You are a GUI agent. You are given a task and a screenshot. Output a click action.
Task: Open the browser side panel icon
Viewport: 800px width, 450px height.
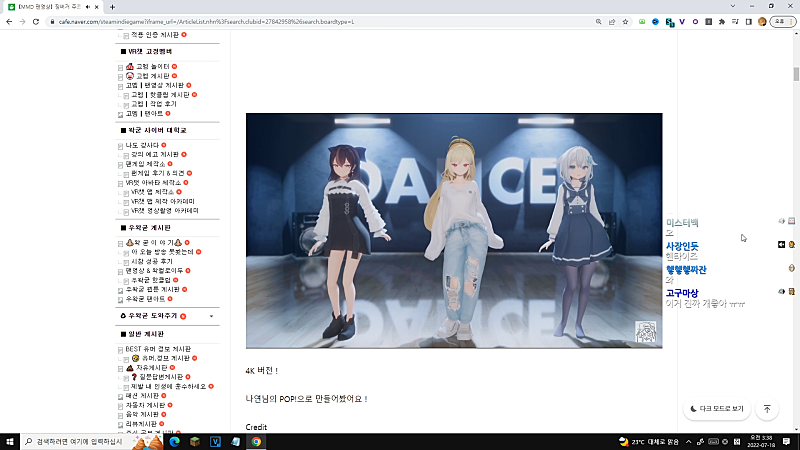click(747, 21)
